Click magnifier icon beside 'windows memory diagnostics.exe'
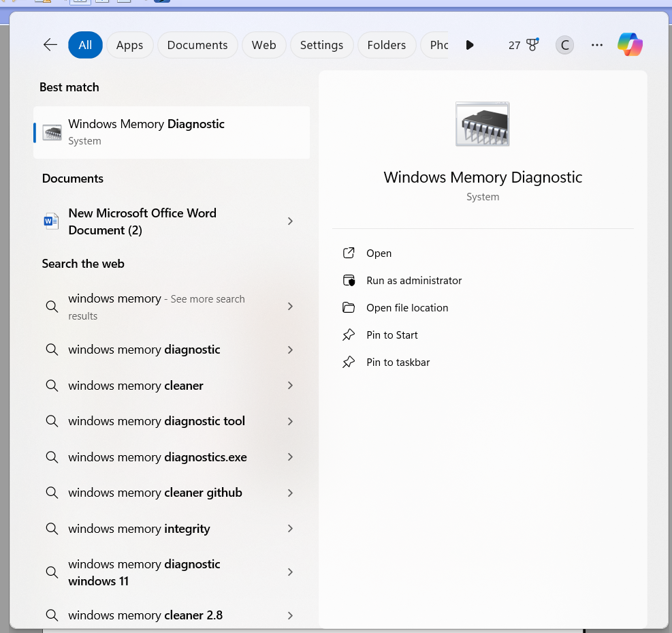672x633 pixels. coord(52,457)
